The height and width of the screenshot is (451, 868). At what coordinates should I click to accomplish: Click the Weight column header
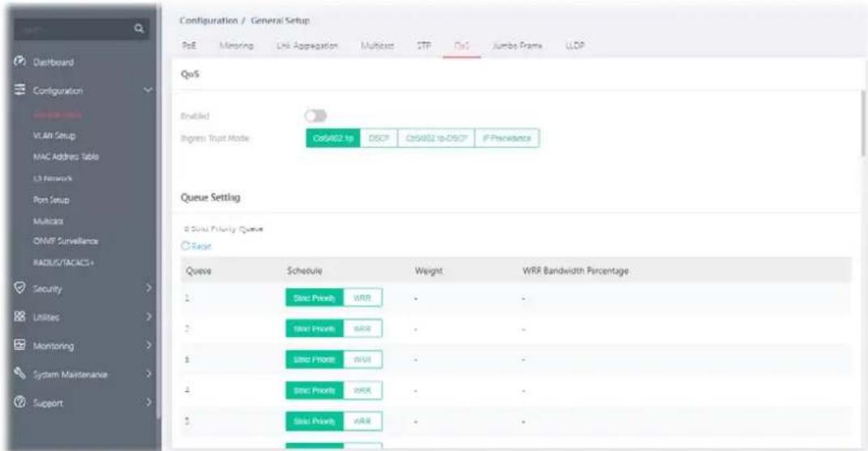pyautogui.click(x=429, y=271)
